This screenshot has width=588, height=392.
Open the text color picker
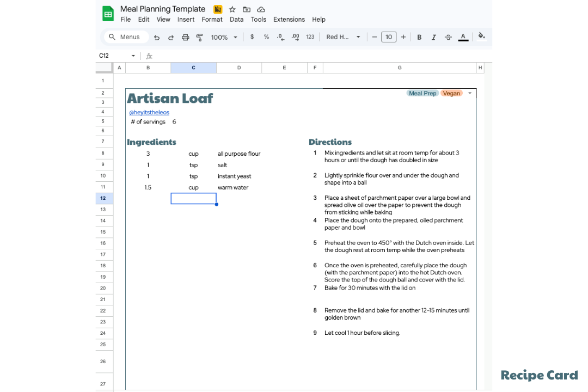[x=463, y=37]
